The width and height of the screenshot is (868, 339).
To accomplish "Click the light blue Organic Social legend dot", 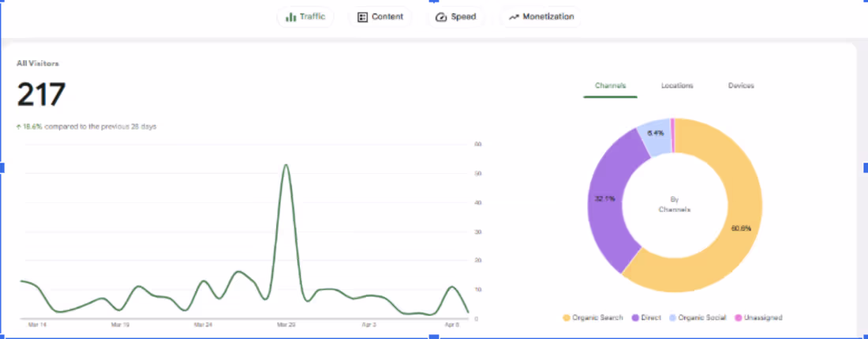I will point(672,318).
